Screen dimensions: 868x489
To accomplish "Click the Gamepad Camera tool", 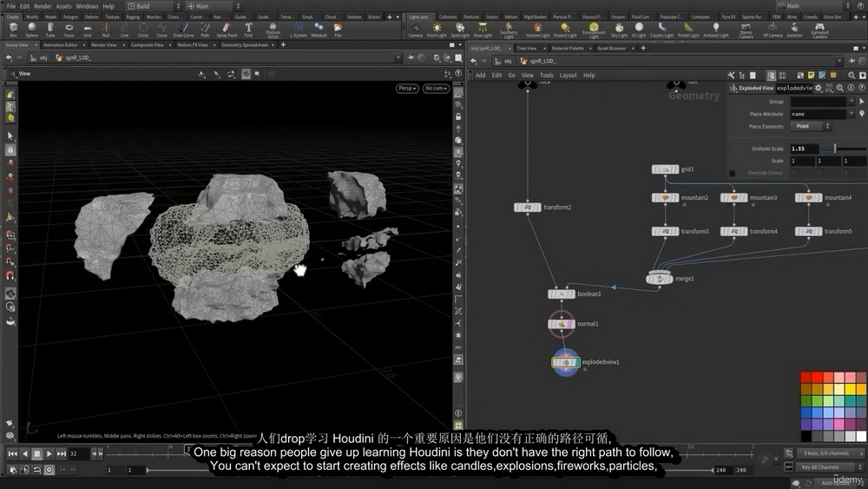I will [x=820, y=30].
